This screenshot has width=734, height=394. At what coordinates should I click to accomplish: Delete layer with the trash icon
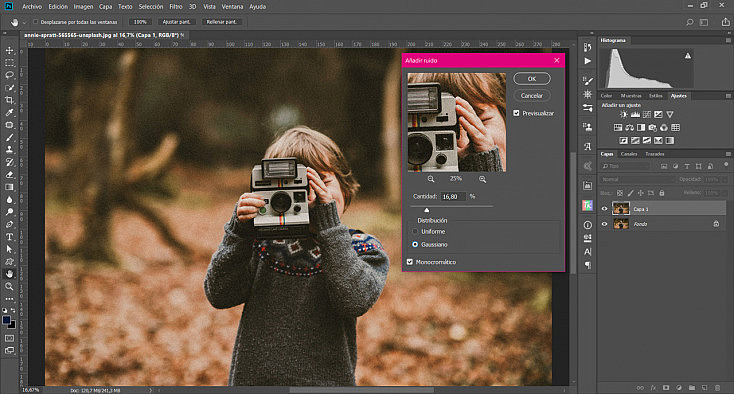[717, 388]
